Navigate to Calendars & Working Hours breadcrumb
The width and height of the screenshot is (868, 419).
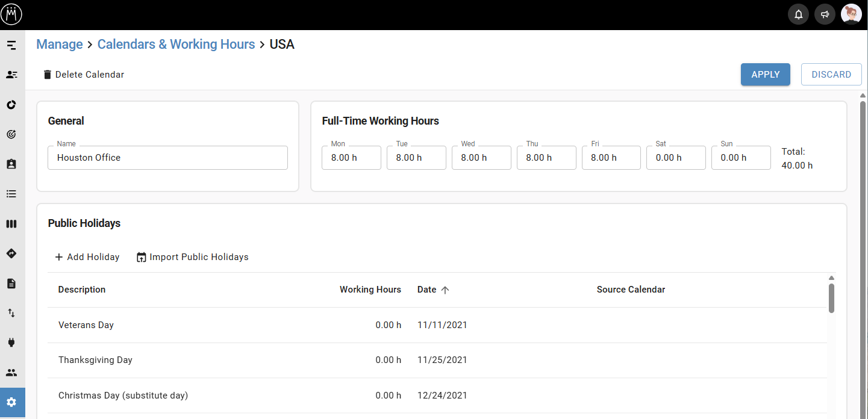coord(176,45)
